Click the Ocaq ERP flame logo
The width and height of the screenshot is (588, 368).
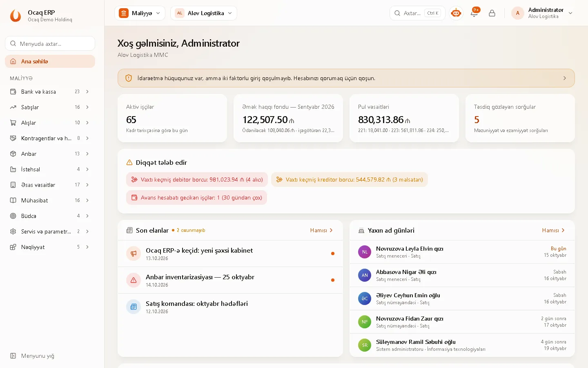pyautogui.click(x=16, y=16)
